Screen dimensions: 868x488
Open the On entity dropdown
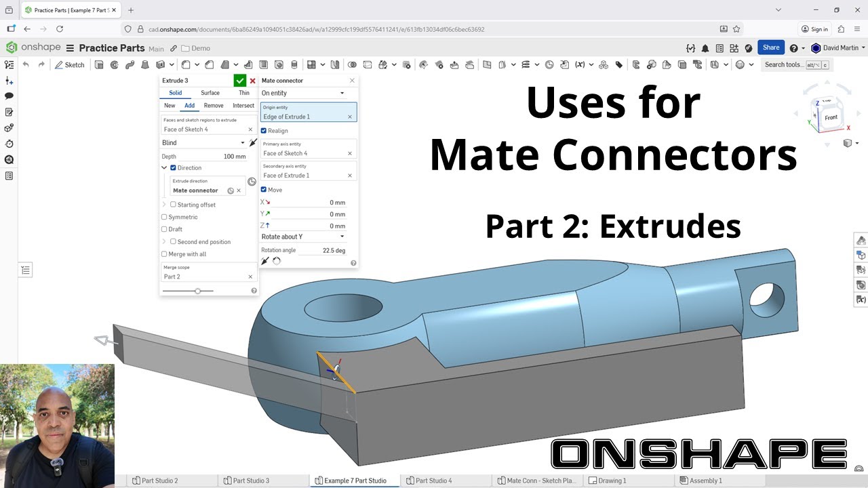click(303, 93)
